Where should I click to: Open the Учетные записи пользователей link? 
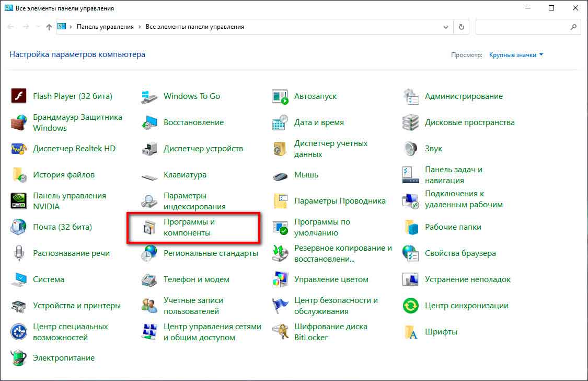tap(193, 306)
